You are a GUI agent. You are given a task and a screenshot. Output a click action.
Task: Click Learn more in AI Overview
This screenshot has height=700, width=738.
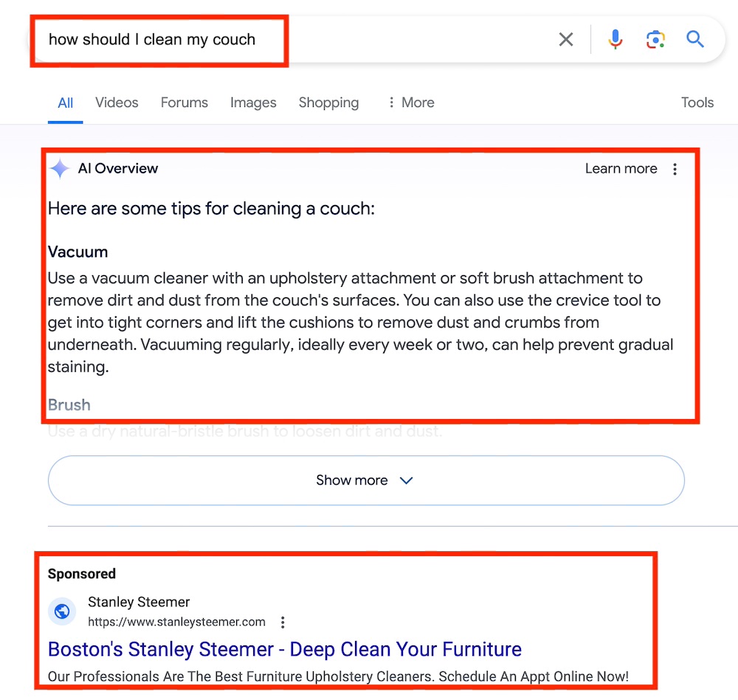(x=621, y=169)
